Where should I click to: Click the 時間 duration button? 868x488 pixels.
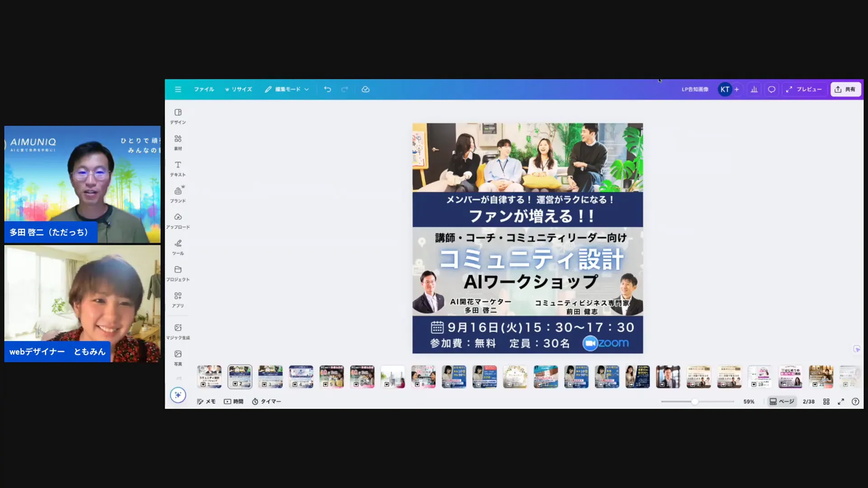coord(234,401)
